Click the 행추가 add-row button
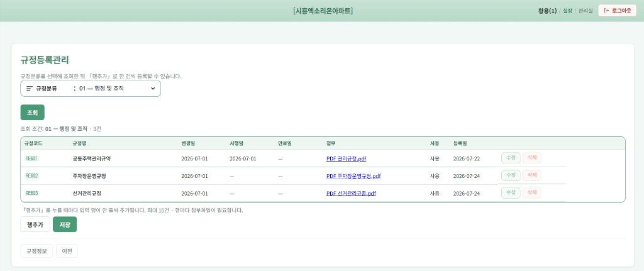Screen dimensions: 644x271 pos(35,224)
